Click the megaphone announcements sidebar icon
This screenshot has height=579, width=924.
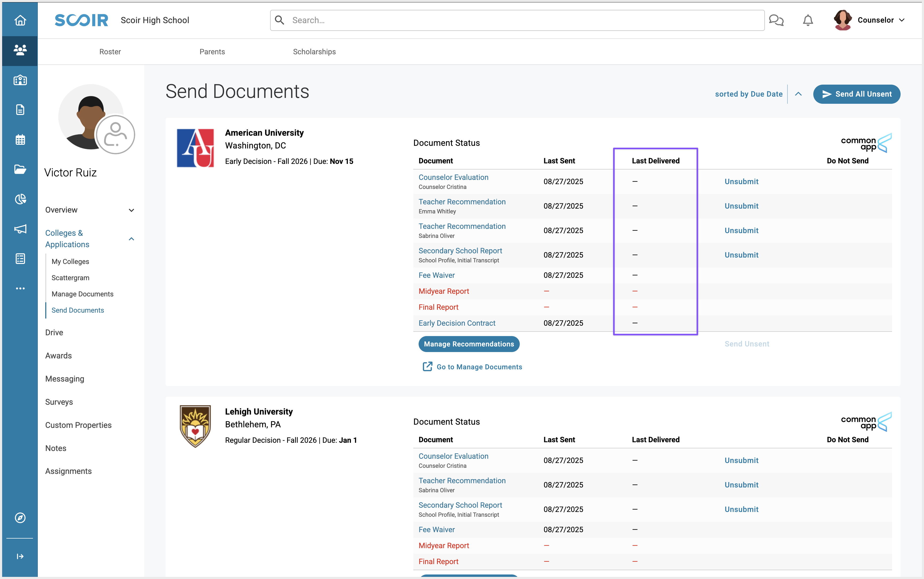pos(20,229)
